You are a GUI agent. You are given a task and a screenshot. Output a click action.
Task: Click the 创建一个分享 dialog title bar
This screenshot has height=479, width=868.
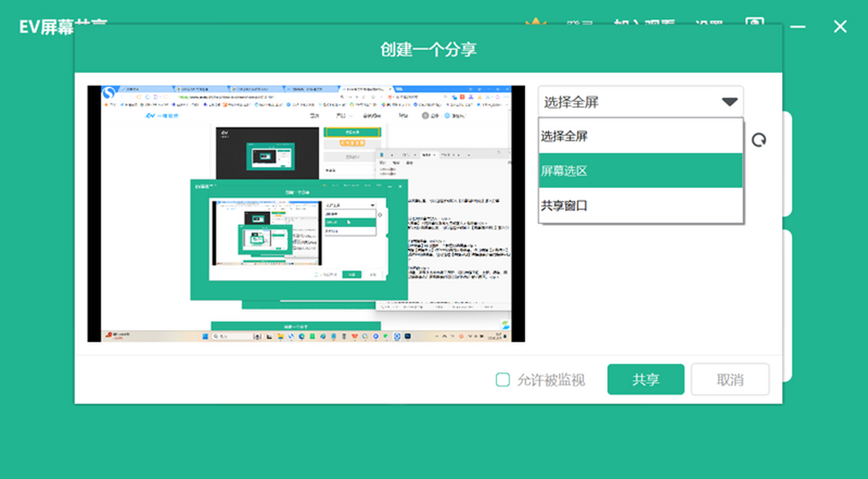(428, 48)
